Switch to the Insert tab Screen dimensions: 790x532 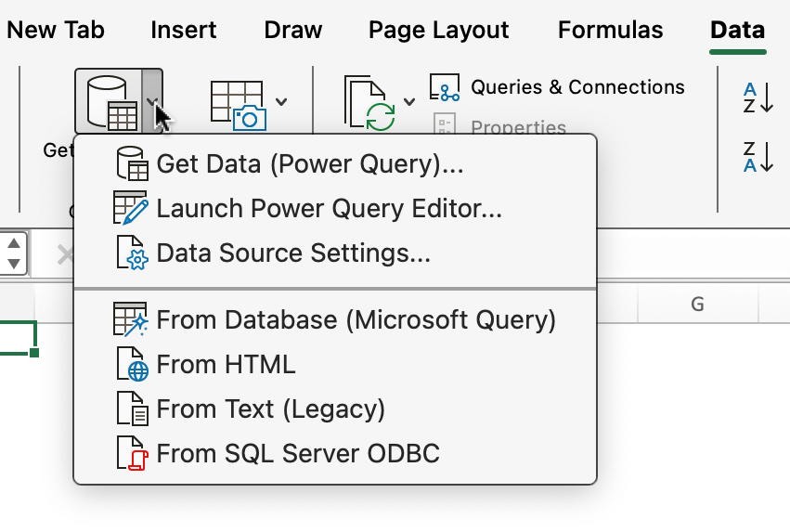(x=183, y=30)
